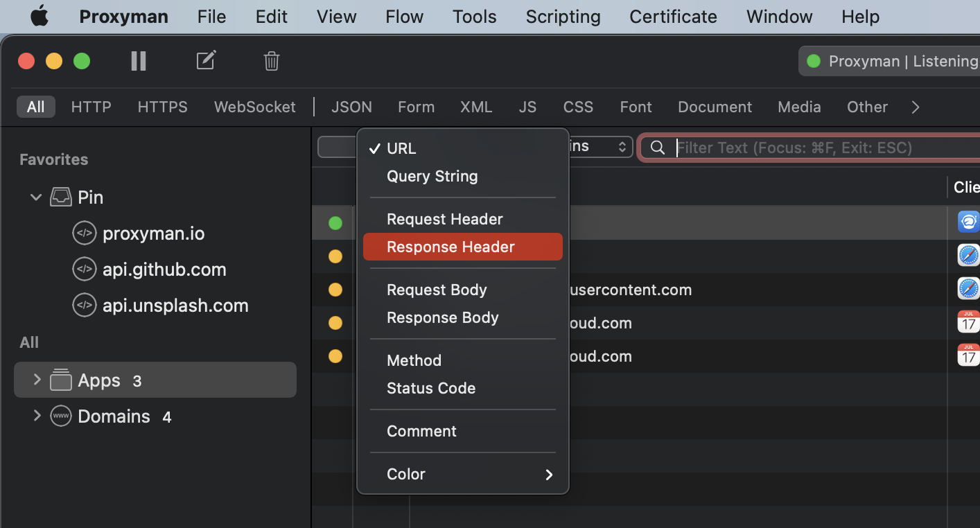980x528 pixels.
Task: Filter by HTTP protocol
Action: 91,107
